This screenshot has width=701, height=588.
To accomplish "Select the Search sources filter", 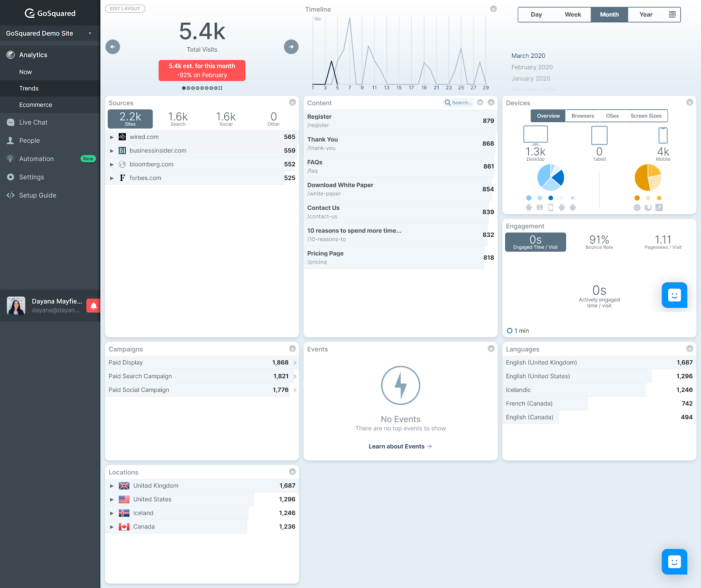I will coord(178,119).
